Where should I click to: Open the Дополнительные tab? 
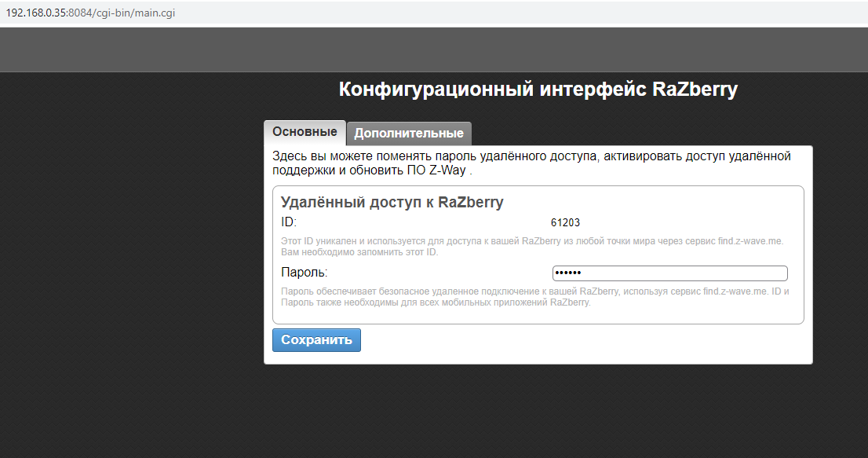click(409, 134)
